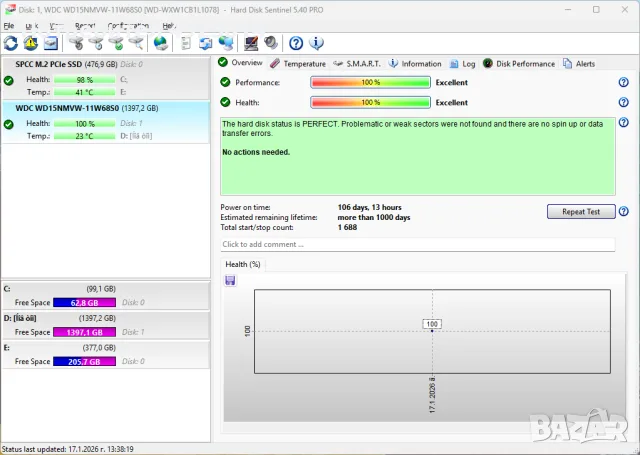This screenshot has width=640, height=455.
Task: Click the floppy save icon above health graph
Action: point(230,280)
